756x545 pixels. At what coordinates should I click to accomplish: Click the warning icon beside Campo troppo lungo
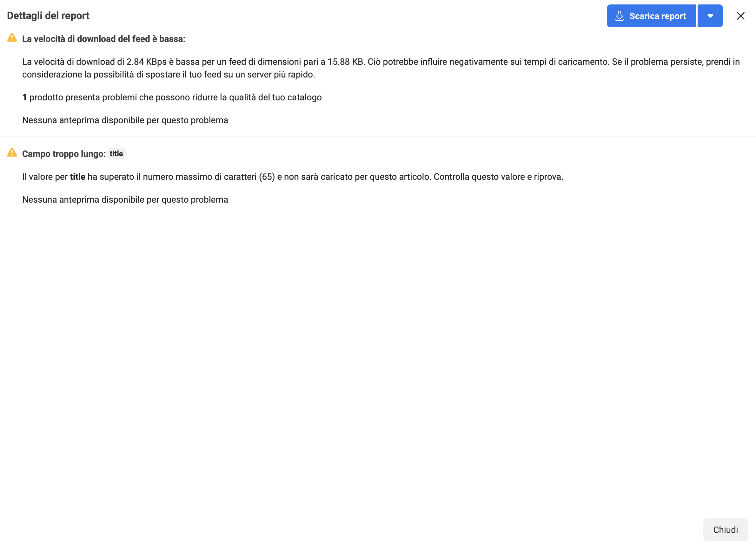12,153
